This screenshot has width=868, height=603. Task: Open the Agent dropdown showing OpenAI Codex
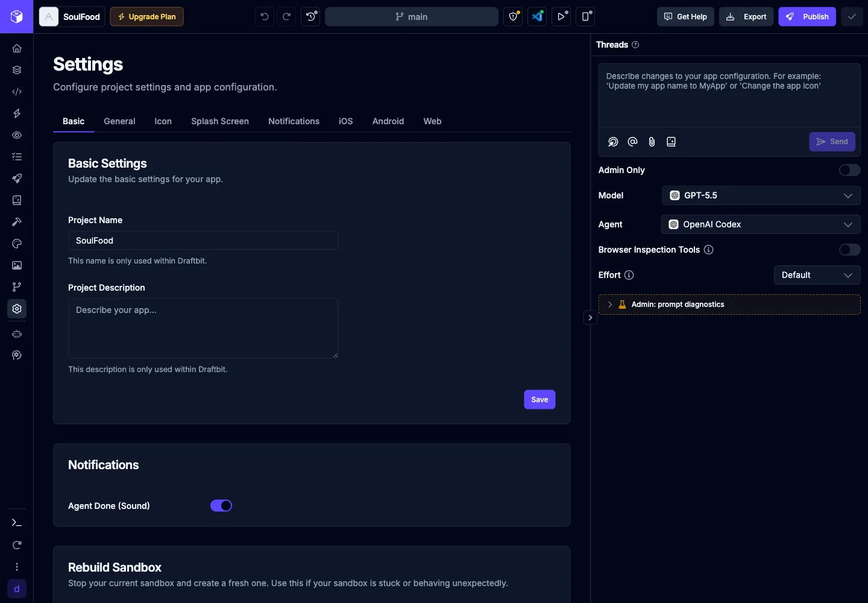[761, 224]
